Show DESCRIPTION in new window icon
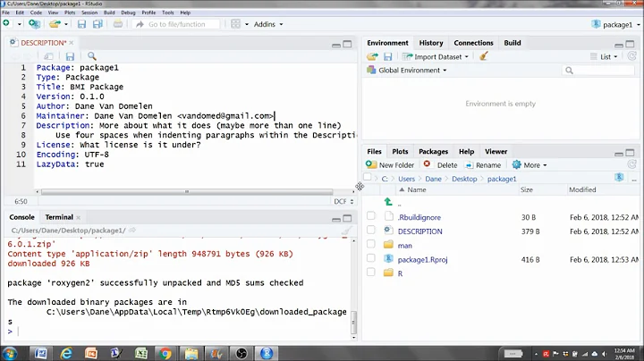The image size is (644, 361). pyautogui.click(x=48, y=56)
